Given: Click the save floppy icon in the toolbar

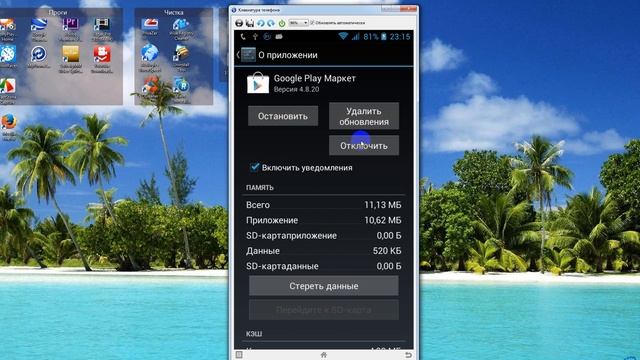Looking at the screenshot, I should pyautogui.click(x=250, y=23).
